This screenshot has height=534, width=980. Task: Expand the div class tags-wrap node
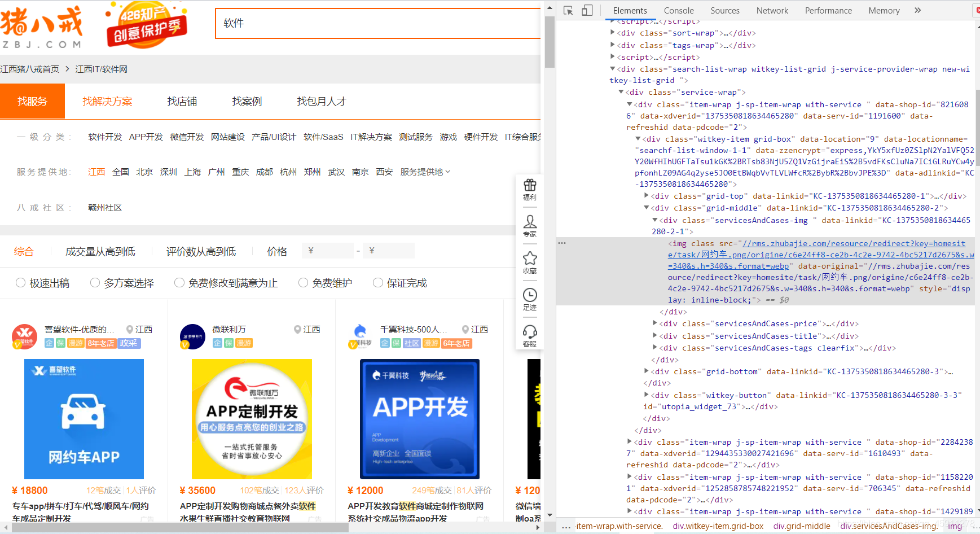click(x=613, y=45)
